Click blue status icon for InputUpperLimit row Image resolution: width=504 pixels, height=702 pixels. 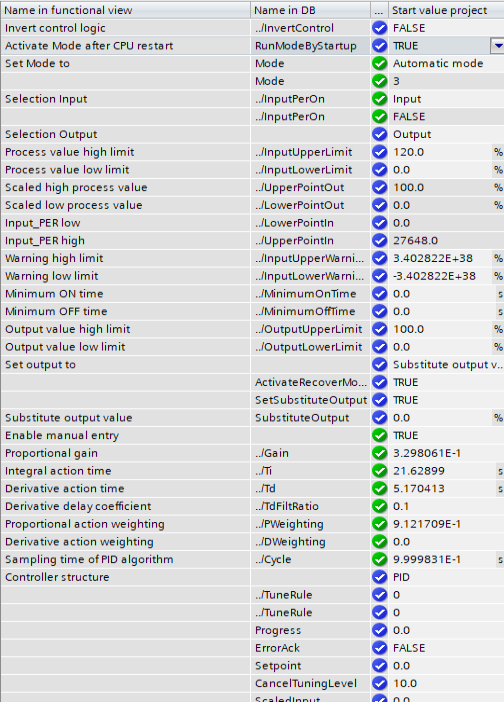(379, 152)
